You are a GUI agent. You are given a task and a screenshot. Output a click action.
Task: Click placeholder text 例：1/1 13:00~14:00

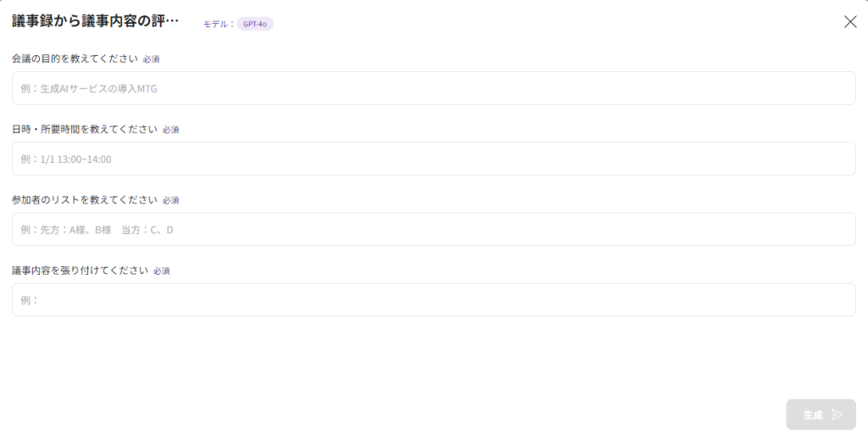(66, 159)
